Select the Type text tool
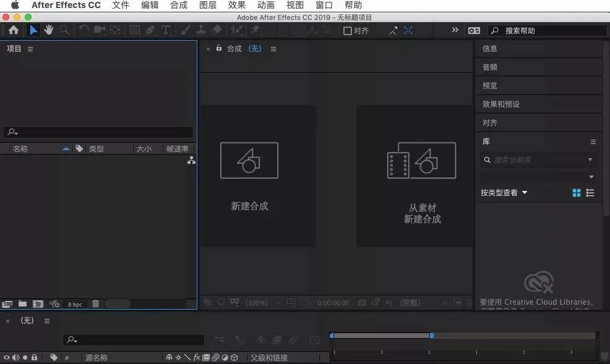 pyautogui.click(x=166, y=30)
